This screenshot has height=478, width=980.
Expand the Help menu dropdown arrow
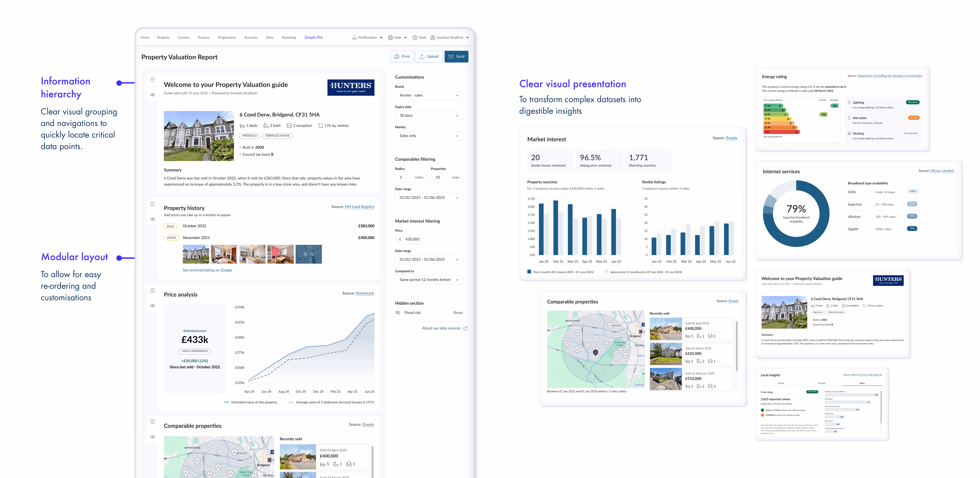click(x=406, y=38)
